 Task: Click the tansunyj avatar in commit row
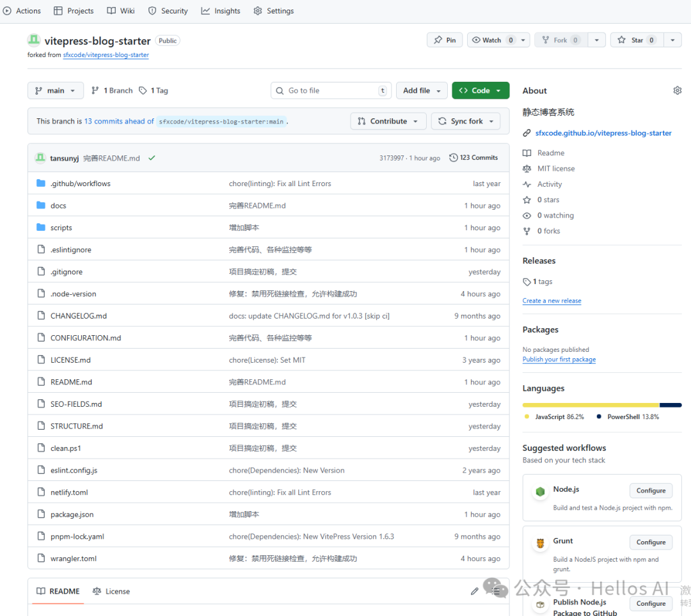(x=40, y=158)
